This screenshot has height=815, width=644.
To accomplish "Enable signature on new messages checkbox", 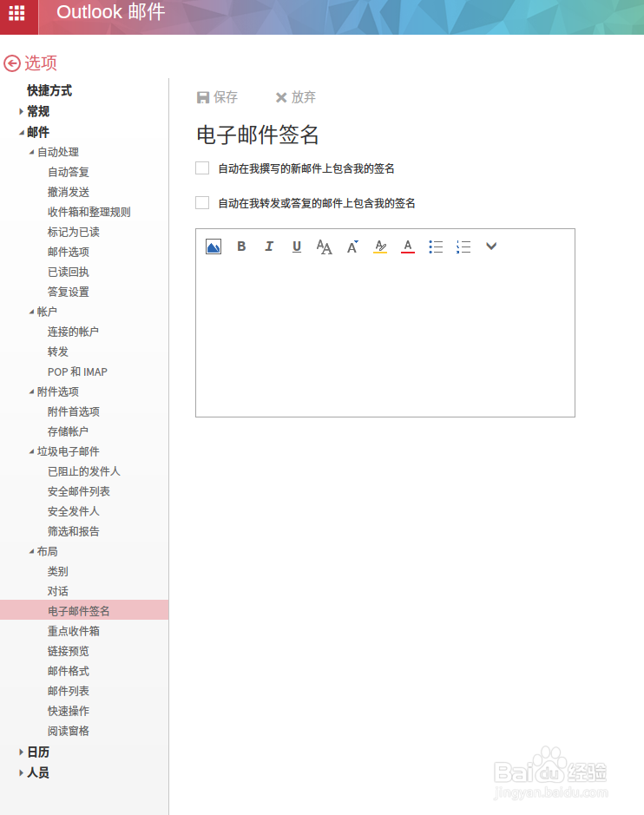I will click(202, 168).
